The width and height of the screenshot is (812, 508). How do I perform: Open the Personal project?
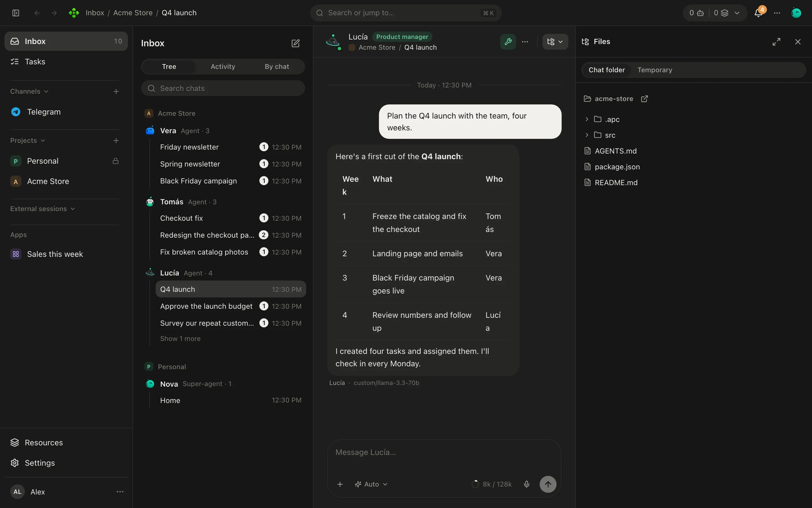[x=66, y=161]
